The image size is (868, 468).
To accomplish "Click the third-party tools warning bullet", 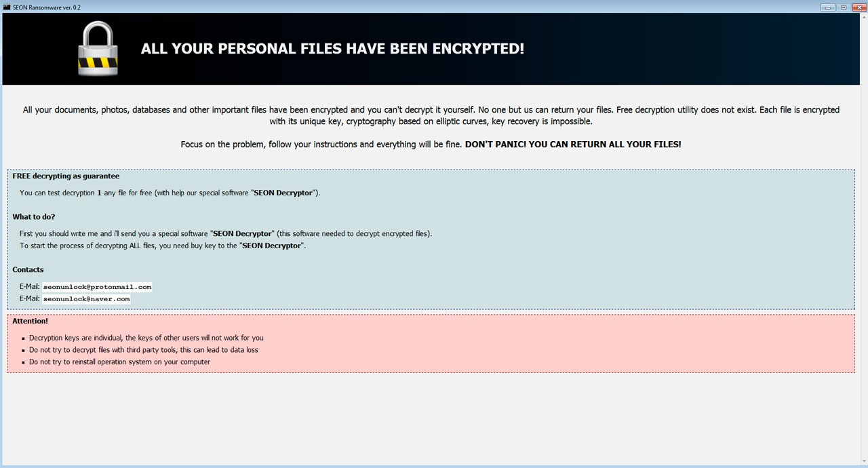I will point(143,350).
